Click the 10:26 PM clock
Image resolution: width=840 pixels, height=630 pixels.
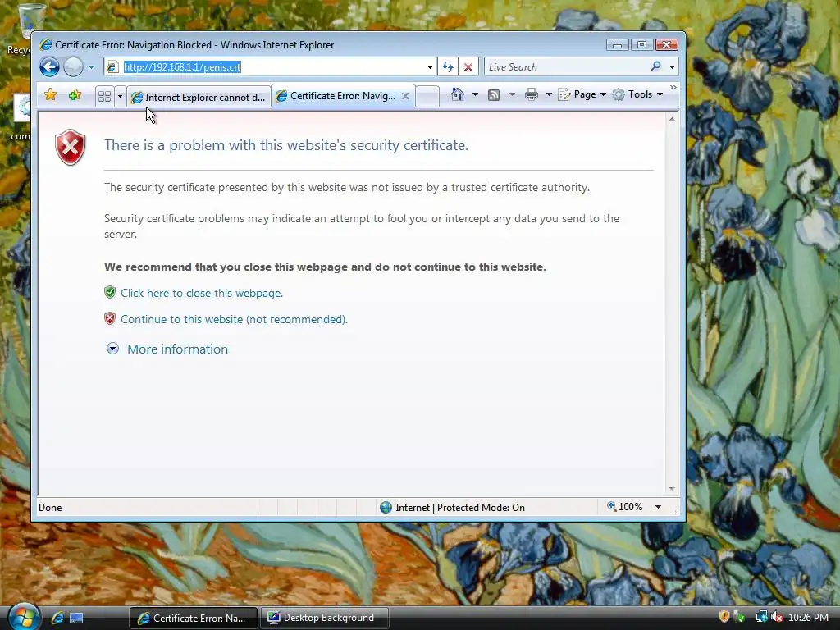point(808,617)
